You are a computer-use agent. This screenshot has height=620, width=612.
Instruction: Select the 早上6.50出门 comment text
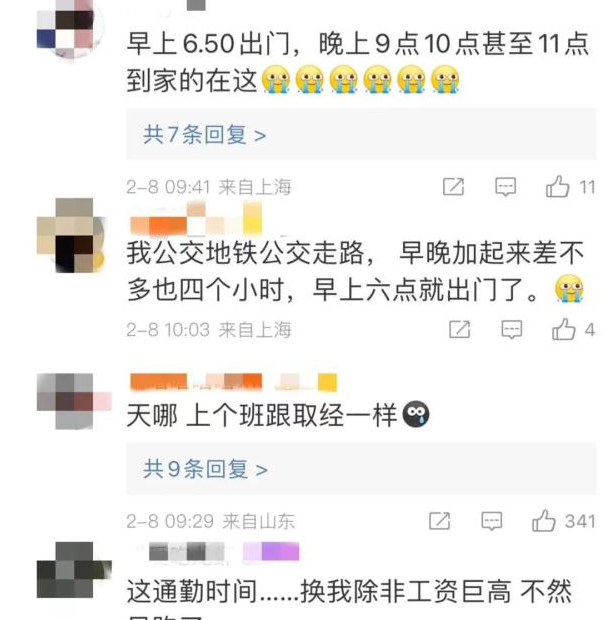[x=358, y=62]
